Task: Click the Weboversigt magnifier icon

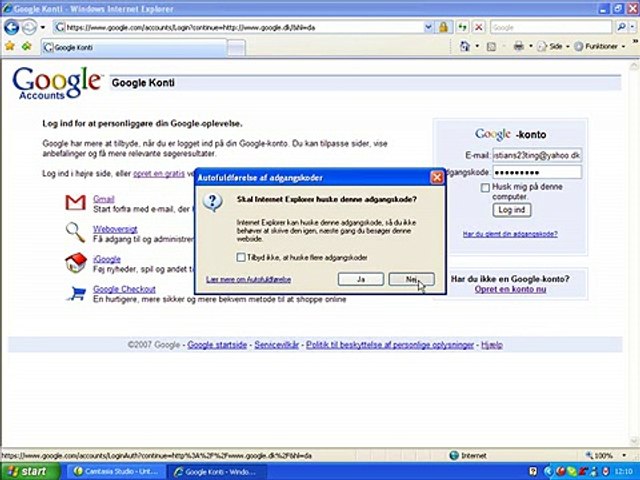Action: pyautogui.click(x=76, y=233)
